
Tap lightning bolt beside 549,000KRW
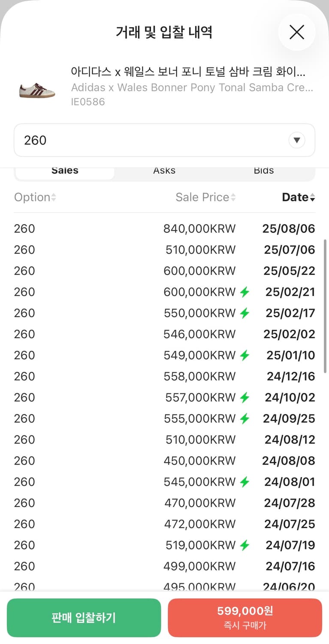point(244,355)
